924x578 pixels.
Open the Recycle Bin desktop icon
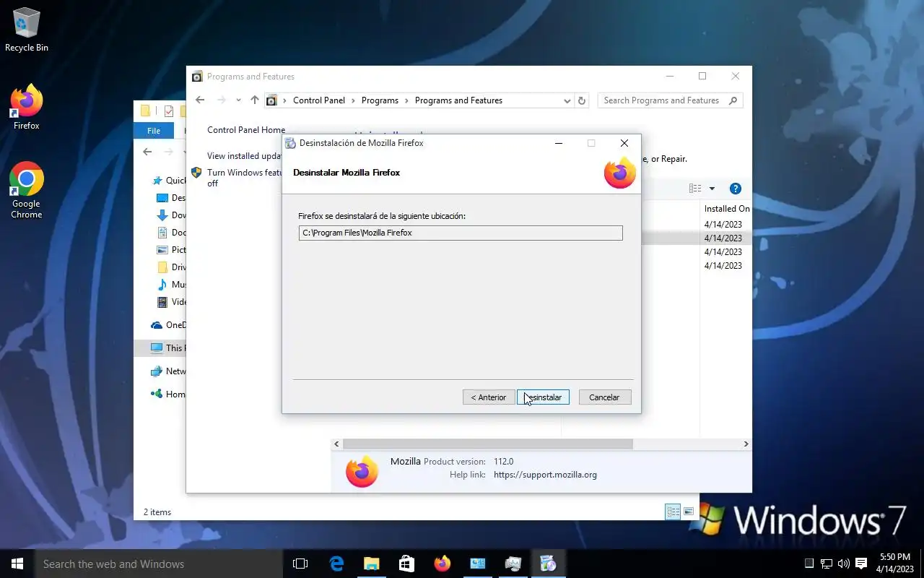click(x=27, y=30)
